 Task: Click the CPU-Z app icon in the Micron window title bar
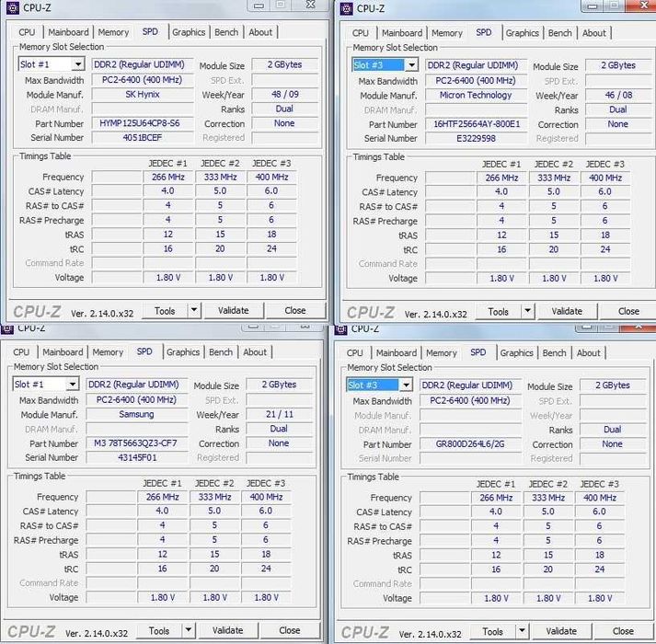(x=347, y=8)
